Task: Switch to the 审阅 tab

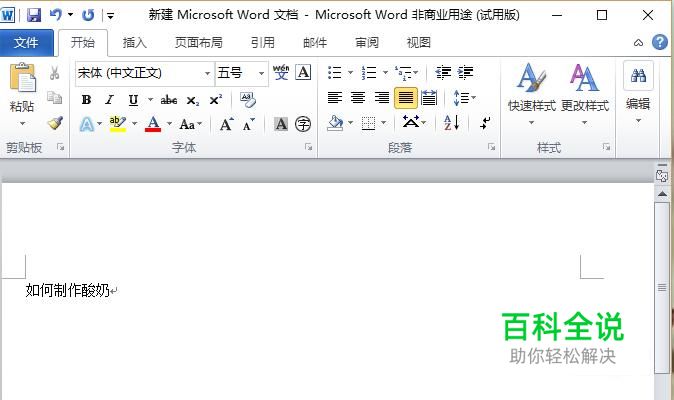Action: (367, 43)
